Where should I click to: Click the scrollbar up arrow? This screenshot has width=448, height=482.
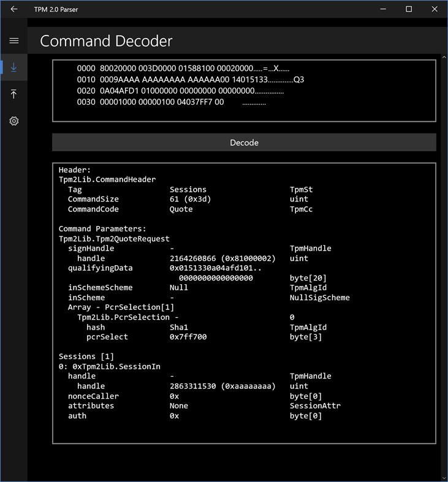click(x=444, y=57)
